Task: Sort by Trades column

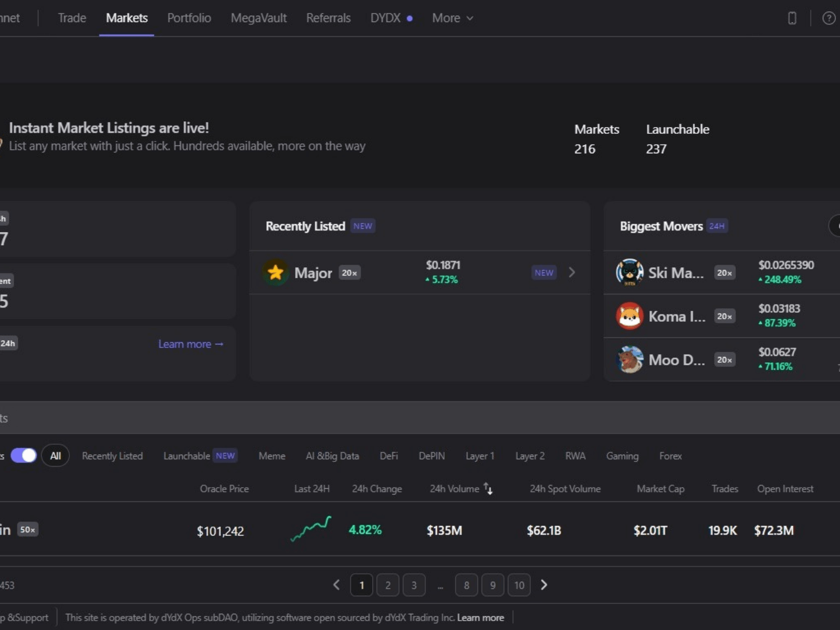Action: [x=724, y=489]
